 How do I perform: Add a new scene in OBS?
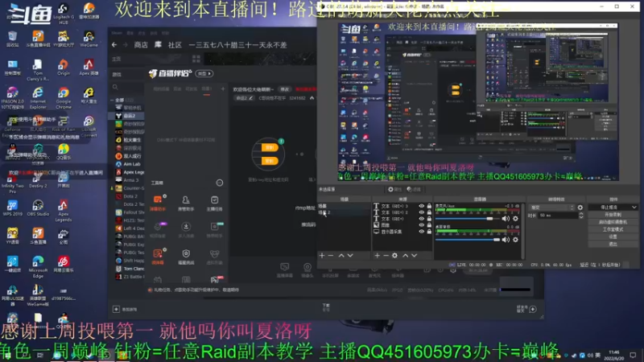[x=322, y=255]
